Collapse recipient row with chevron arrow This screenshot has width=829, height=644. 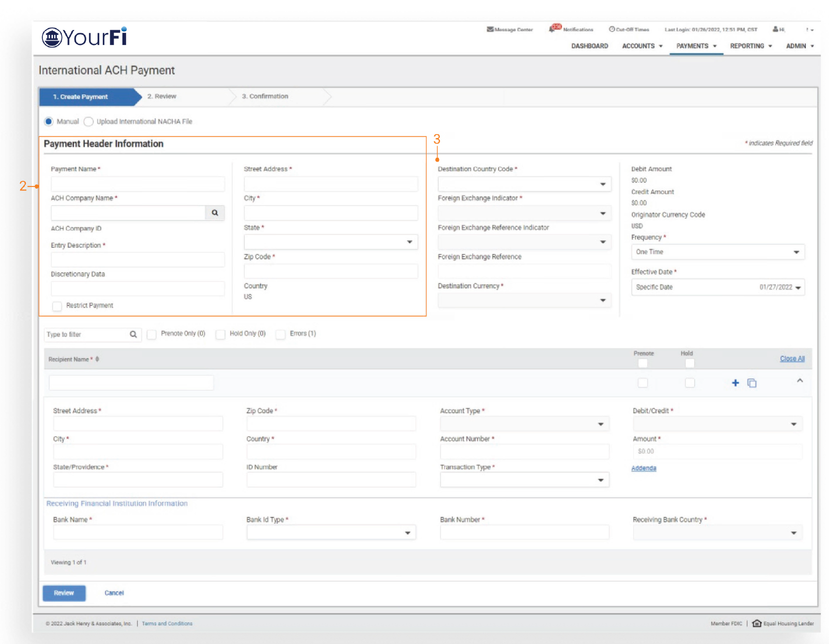coord(800,381)
